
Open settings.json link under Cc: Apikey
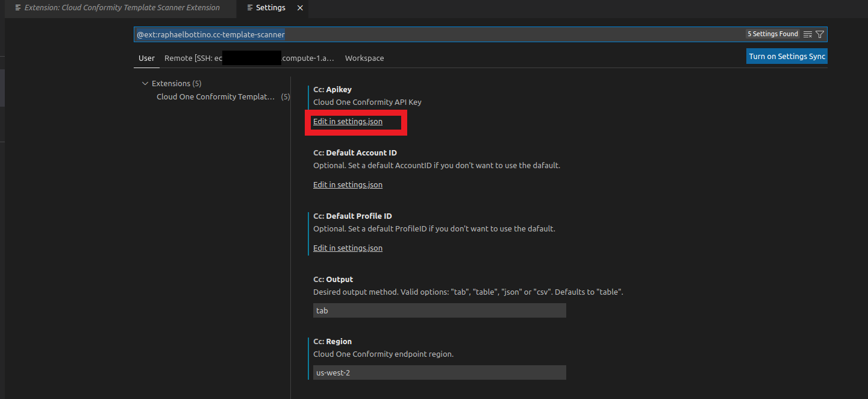coord(348,122)
